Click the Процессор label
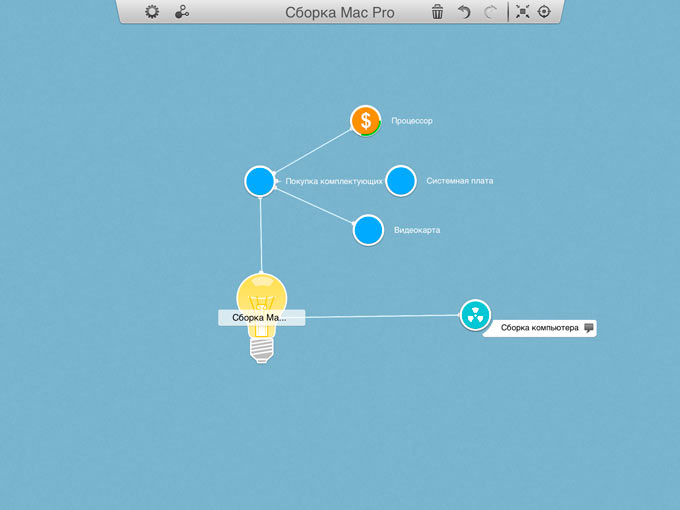The image size is (680, 510). tap(412, 121)
